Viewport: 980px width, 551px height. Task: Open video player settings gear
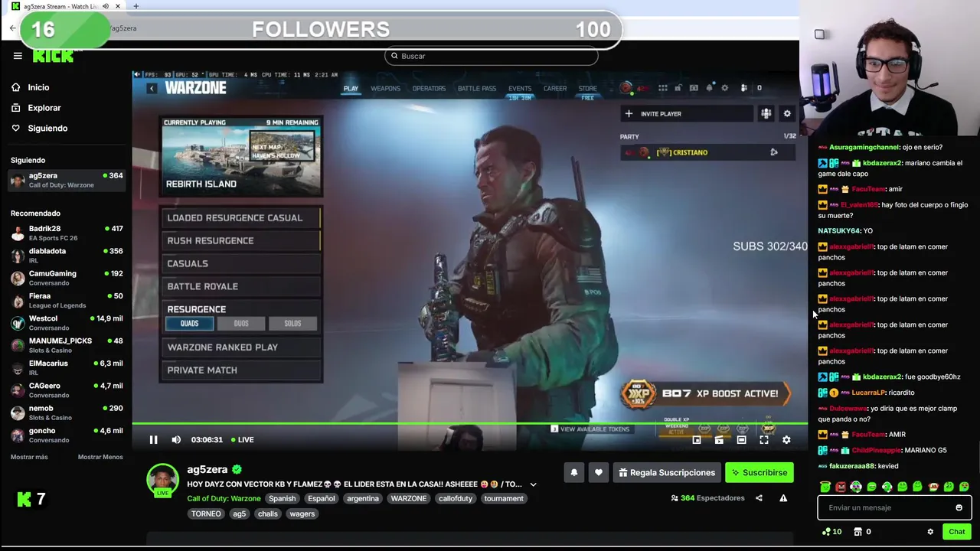click(x=786, y=440)
